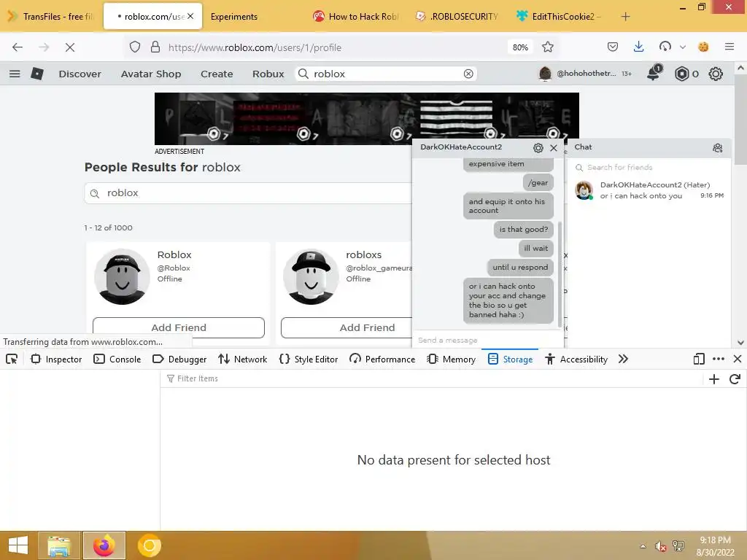
Task: Focus the people search field
Action: click(x=249, y=192)
